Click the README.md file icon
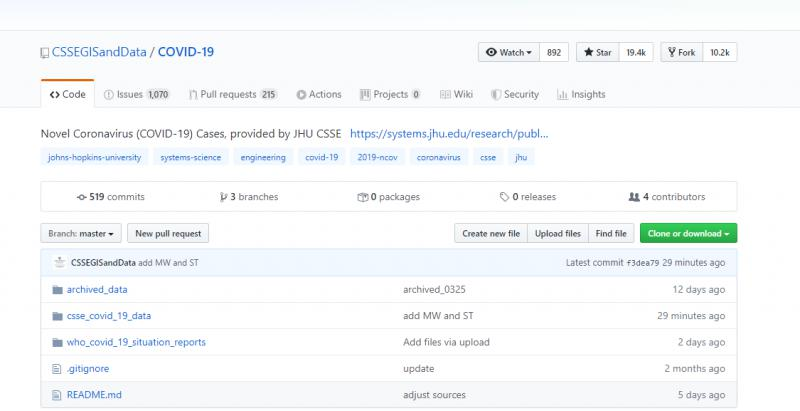This screenshot has height=411, width=800. tap(57, 395)
